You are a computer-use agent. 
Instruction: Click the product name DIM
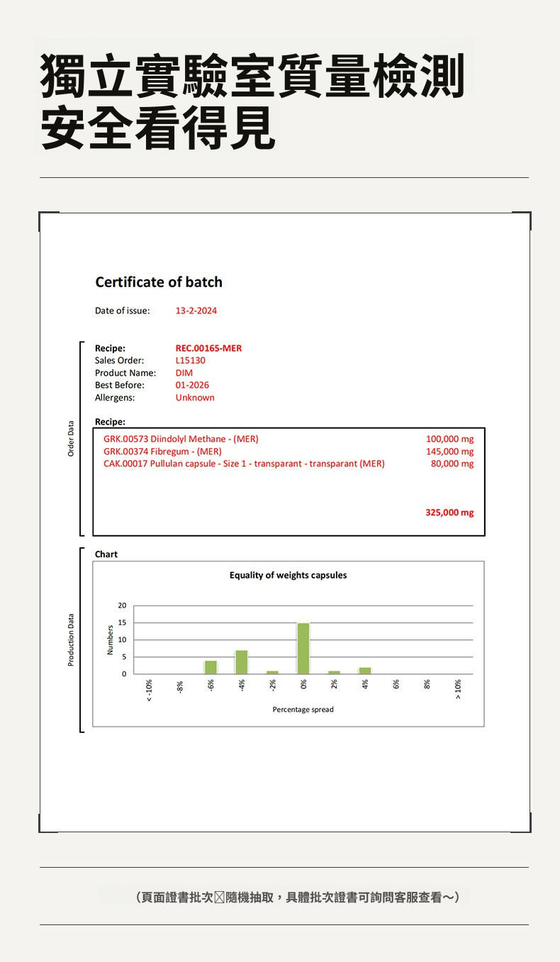pyautogui.click(x=184, y=373)
